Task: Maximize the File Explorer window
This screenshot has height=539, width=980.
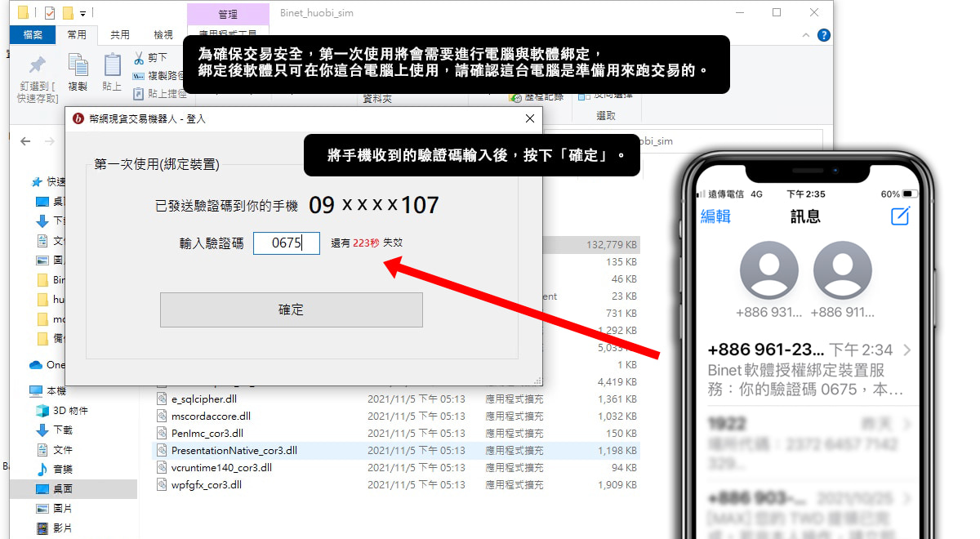Action: coord(777,13)
